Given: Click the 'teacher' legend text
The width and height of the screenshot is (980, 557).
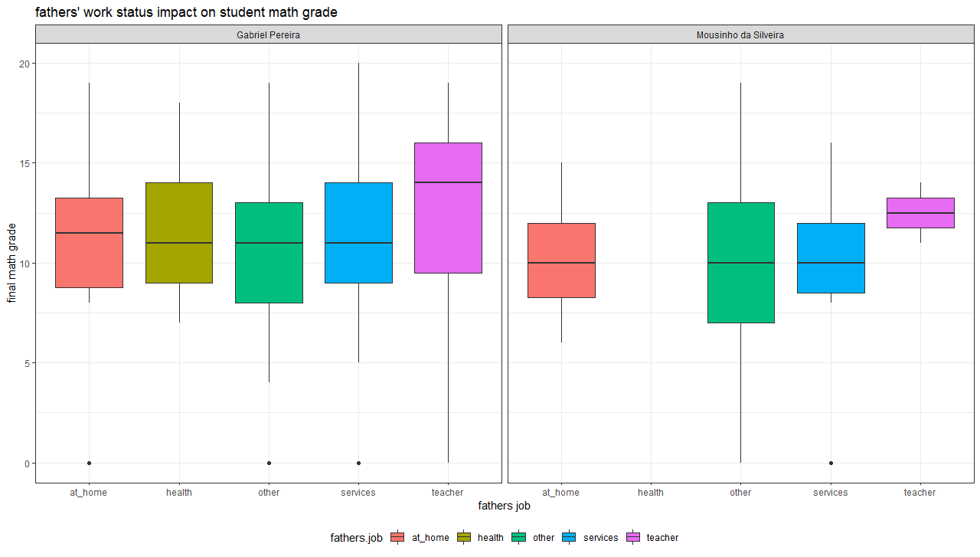Looking at the screenshot, I should pyautogui.click(x=662, y=538).
